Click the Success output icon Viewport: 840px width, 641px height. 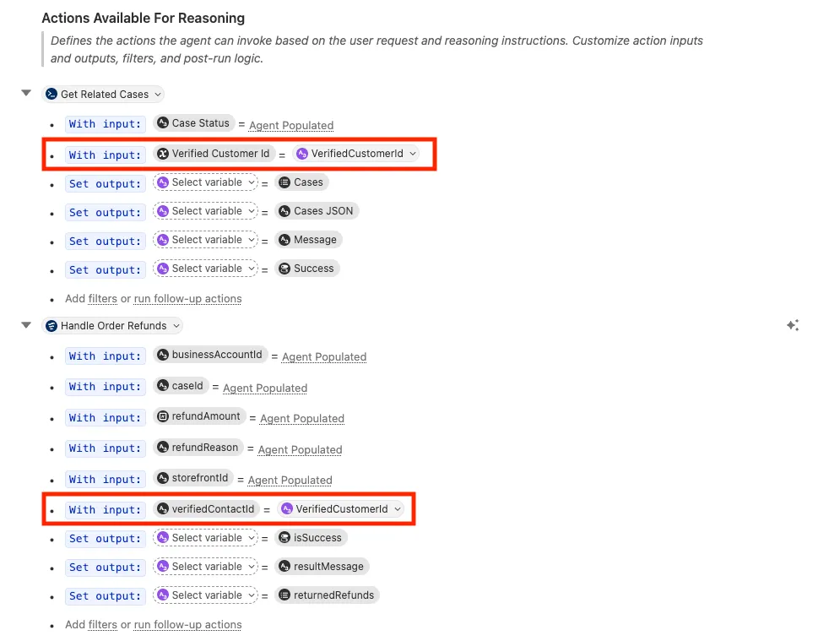point(285,269)
